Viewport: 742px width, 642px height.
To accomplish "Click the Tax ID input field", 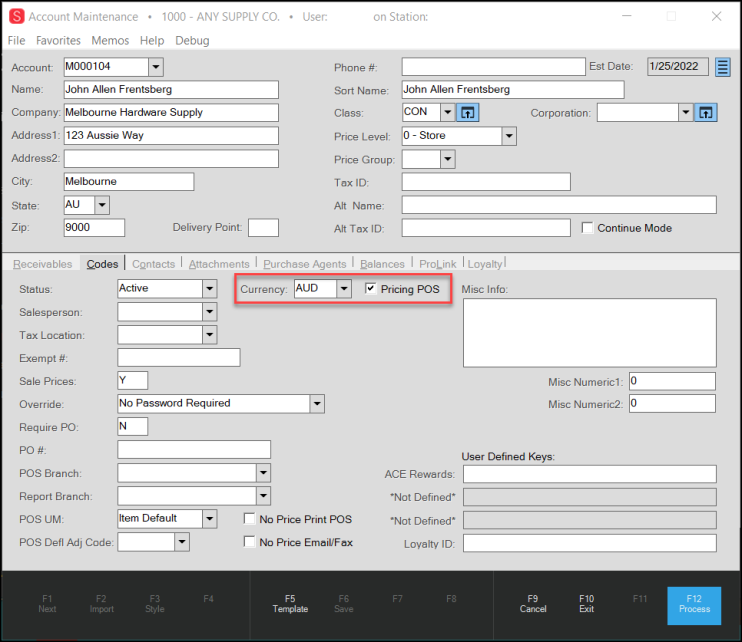I will click(486, 182).
